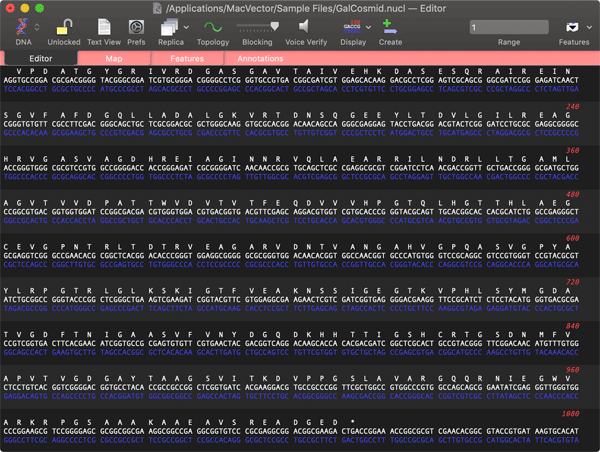Switch to the Map tab
This screenshot has height=452, width=600.
[114, 59]
